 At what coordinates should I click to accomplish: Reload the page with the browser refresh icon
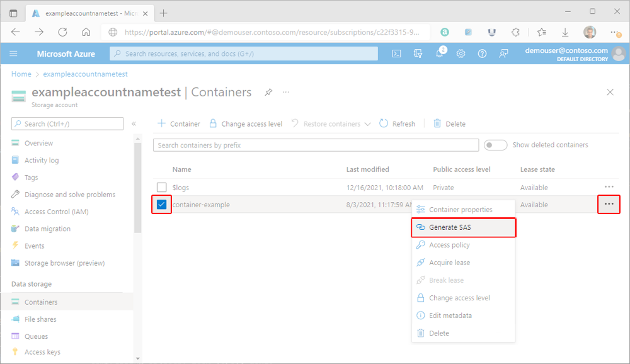pos(62,32)
